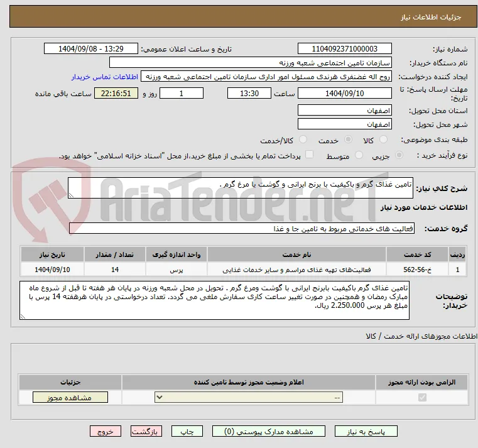
Task: Click the quantity cell 14
Action: tap(114, 270)
